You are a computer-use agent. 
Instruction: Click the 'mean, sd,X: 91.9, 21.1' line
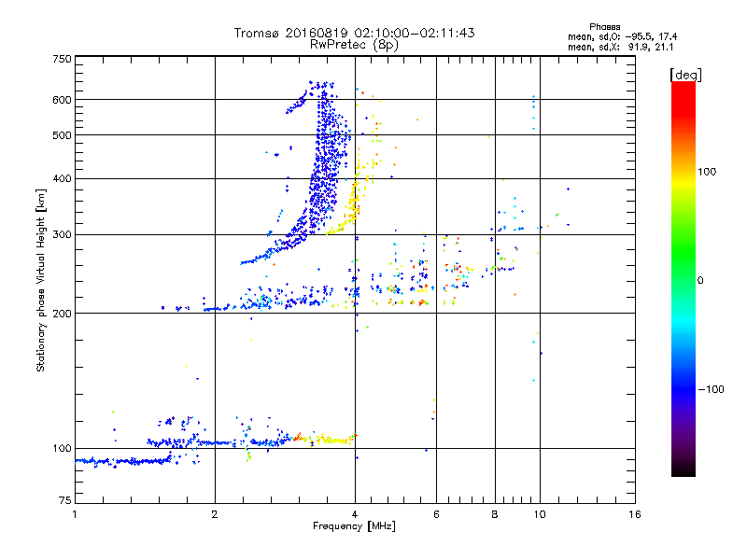tap(620, 47)
